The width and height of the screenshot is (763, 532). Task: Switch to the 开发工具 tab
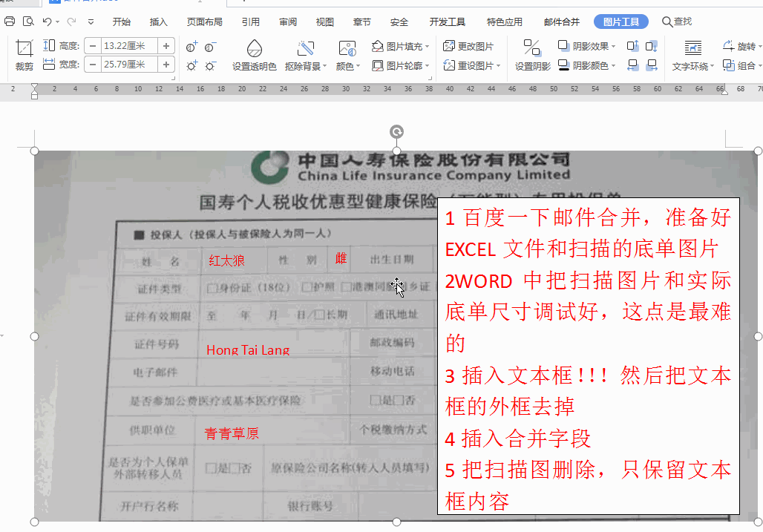[447, 22]
